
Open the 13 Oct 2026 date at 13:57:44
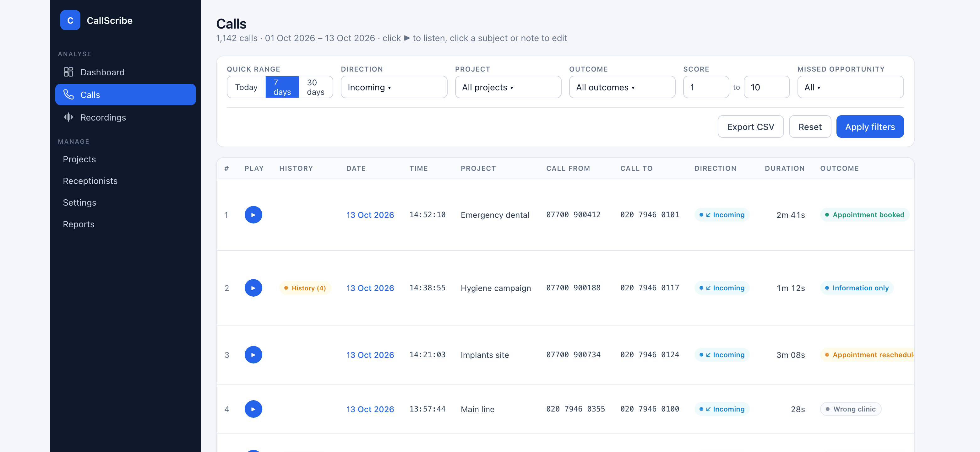click(x=370, y=409)
